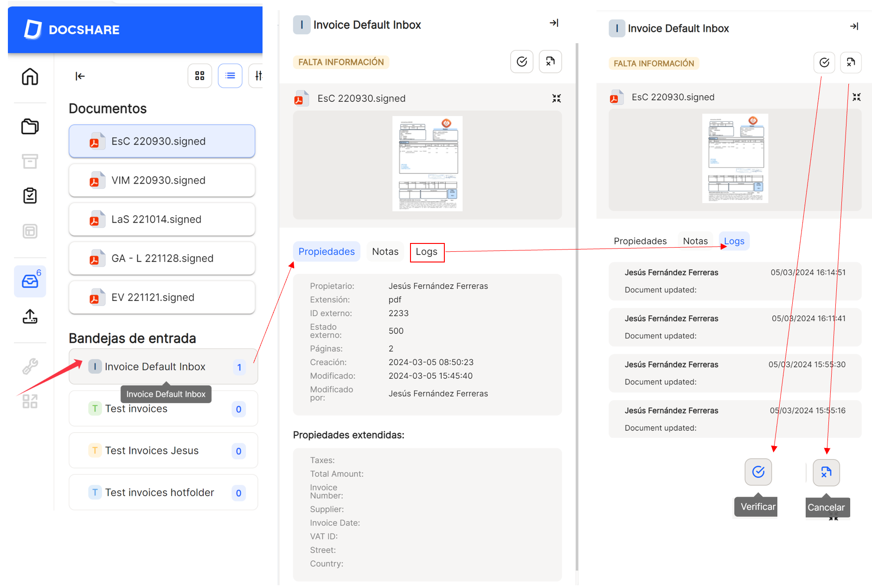This screenshot has height=588, width=872.
Task: Click the middle panel vertical scrollbar
Action: pyautogui.click(x=577, y=306)
